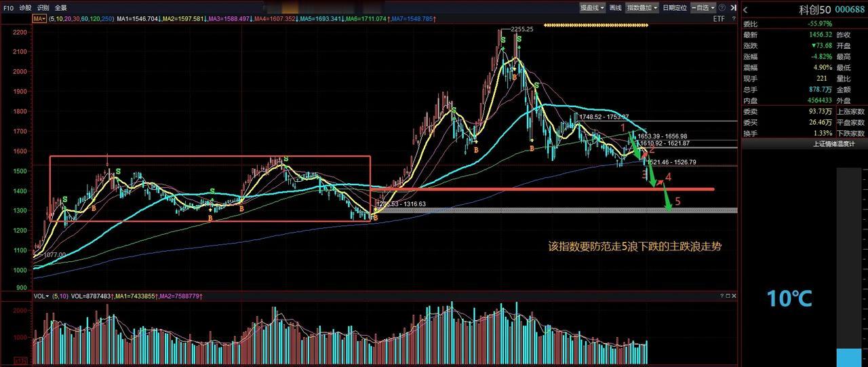Click the 委卖 value 93.73万
This screenshot has width=868, height=367.
point(821,111)
